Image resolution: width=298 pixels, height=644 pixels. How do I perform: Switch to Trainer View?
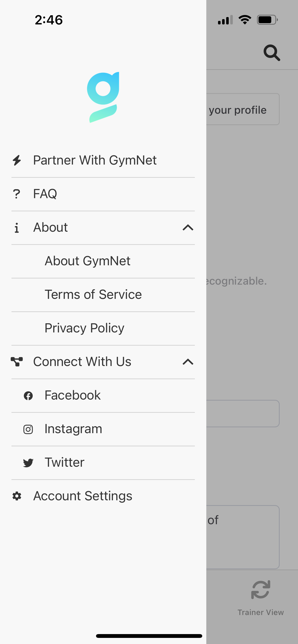[x=261, y=598]
